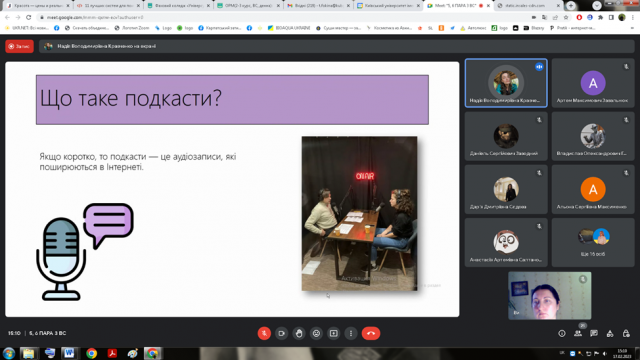The height and width of the screenshot is (360, 640).
Task: Switch to the Gmail inbox tab
Action: click(x=318, y=6)
